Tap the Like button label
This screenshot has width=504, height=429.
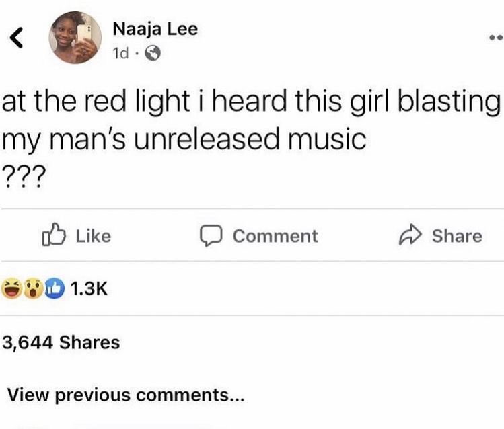(94, 236)
